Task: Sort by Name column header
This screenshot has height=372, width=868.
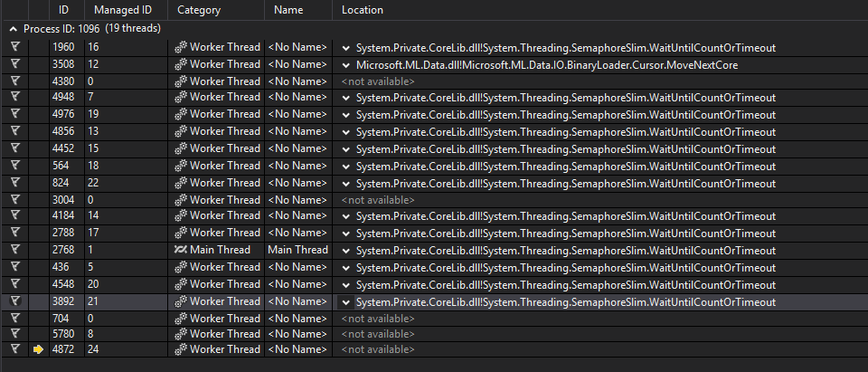Action: pos(289,10)
